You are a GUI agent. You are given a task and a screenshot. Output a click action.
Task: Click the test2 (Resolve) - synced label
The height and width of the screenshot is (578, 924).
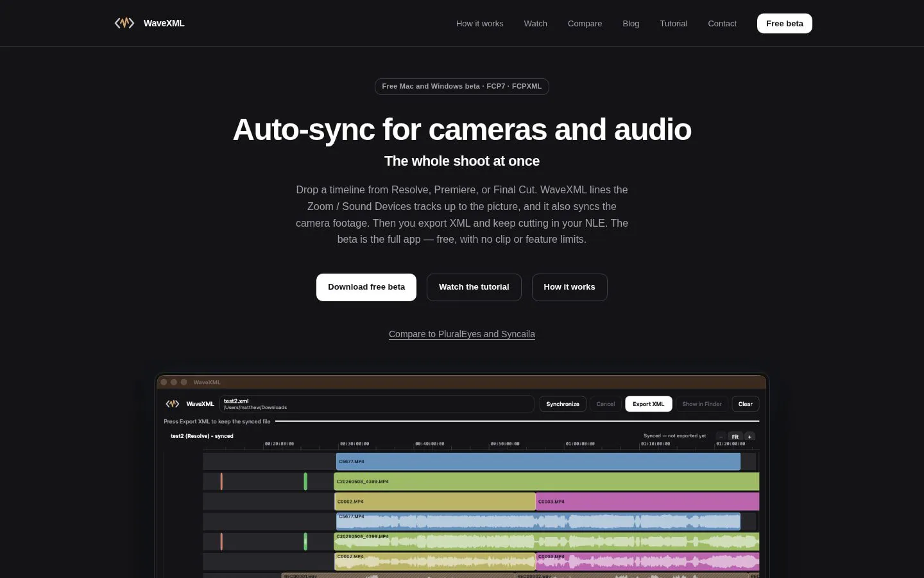point(202,436)
